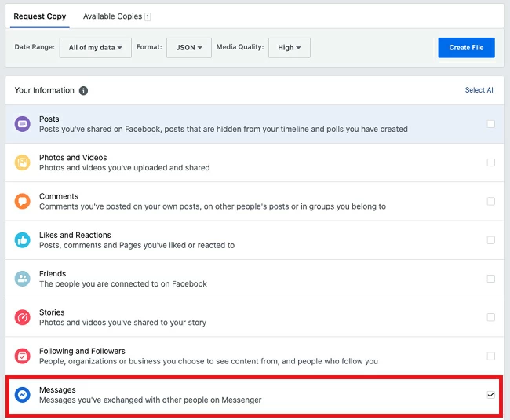Click the blue Messenger icon

(x=23, y=395)
